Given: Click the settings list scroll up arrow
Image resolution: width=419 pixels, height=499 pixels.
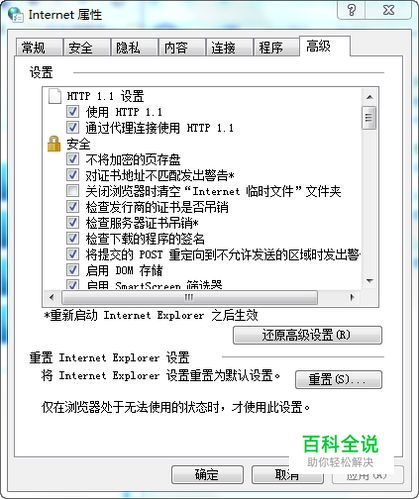Looking at the screenshot, I should pos(369,97).
